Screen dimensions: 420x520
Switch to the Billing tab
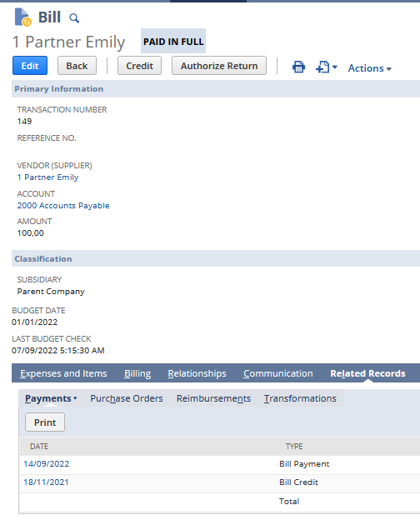(x=137, y=373)
